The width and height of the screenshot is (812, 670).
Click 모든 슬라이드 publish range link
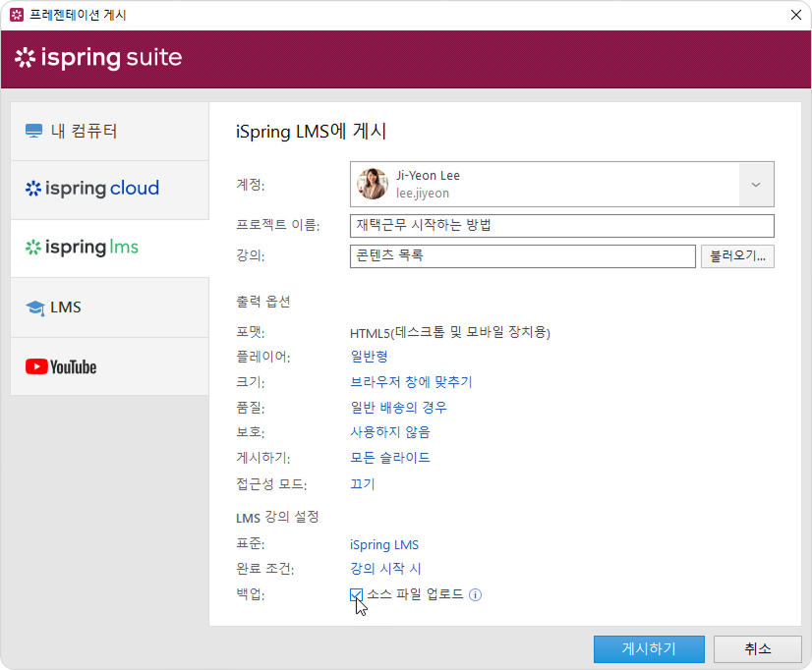[389, 458]
